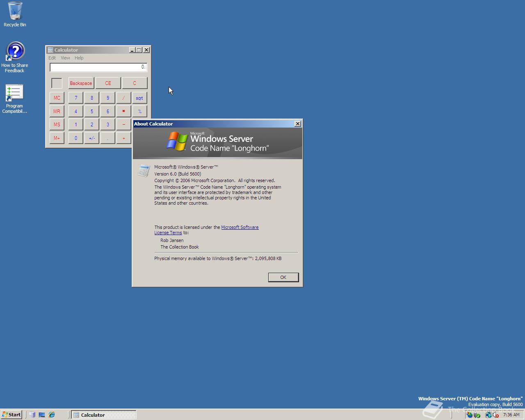Click Windows flag logo in About banner
525x420 pixels.
tap(177, 141)
